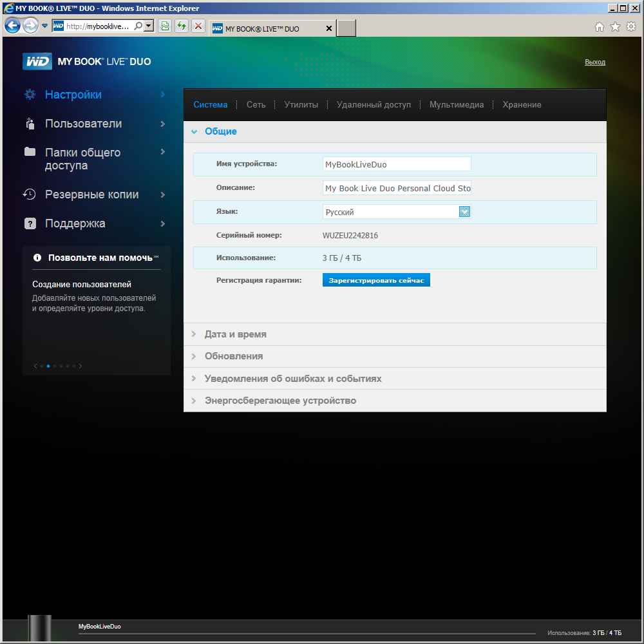Open the IE Tools gear icon

(631, 26)
